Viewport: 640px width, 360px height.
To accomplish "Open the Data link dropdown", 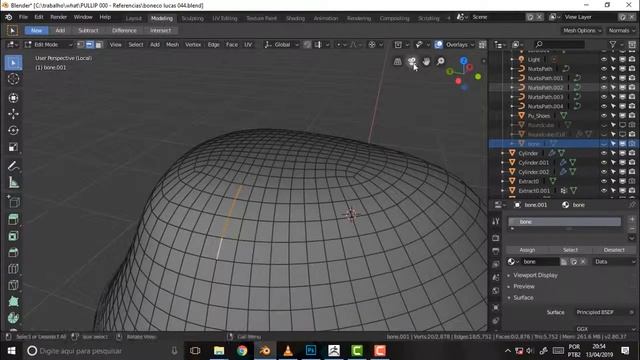I will click(x=615, y=262).
